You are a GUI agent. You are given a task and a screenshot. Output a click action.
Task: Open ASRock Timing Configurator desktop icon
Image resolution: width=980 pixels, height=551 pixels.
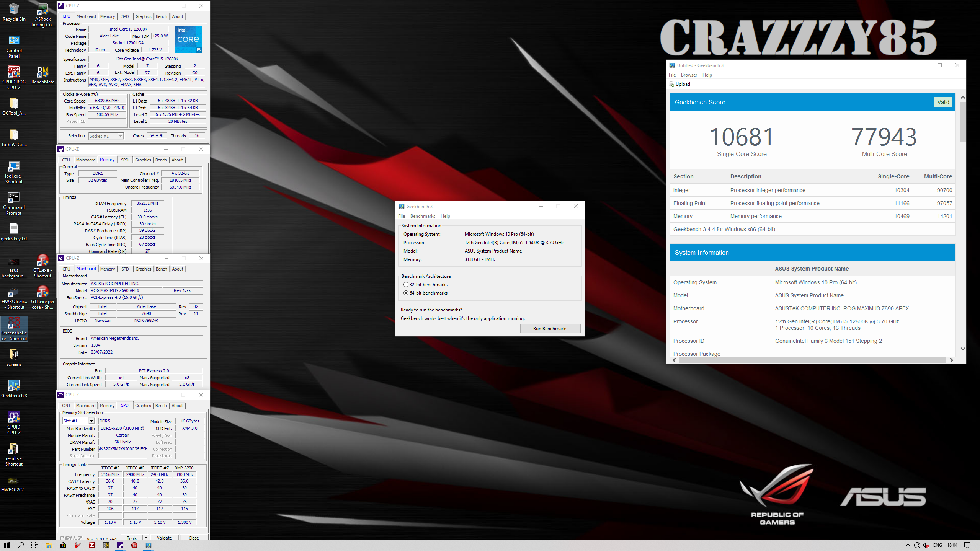[42, 15]
